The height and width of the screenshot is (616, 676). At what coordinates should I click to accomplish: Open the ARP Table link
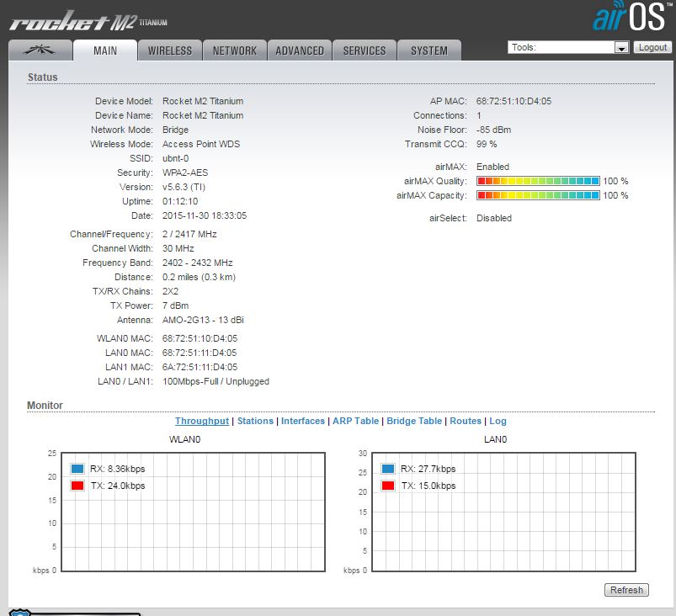coord(355,421)
